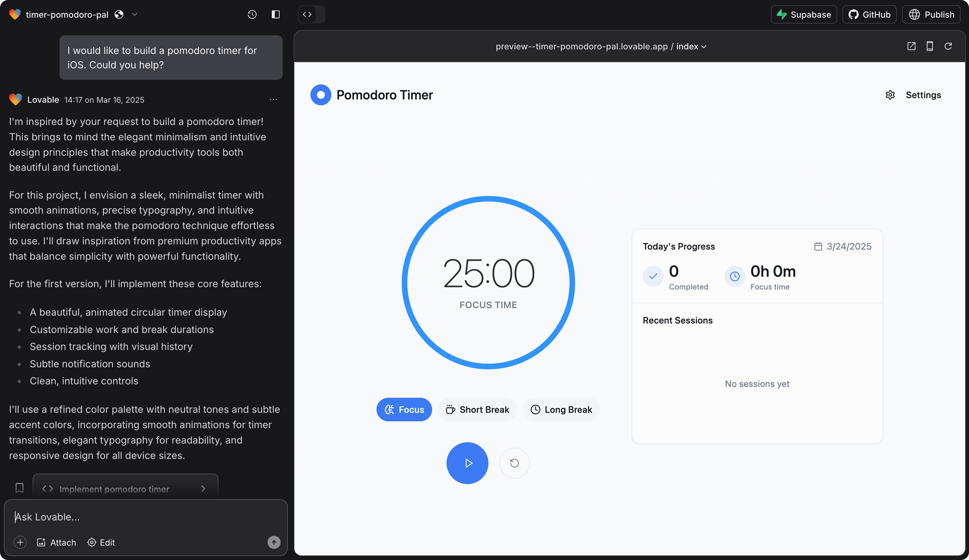Screen dimensions: 969x560
Task: Select the Focus mode tab
Action: pos(404,410)
